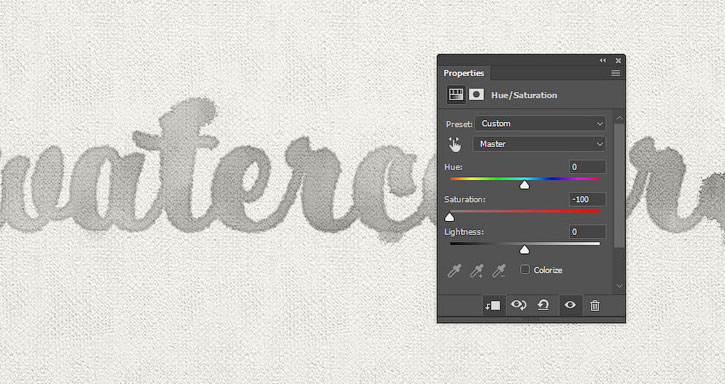Click the Hue/Saturation title text

click(524, 95)
